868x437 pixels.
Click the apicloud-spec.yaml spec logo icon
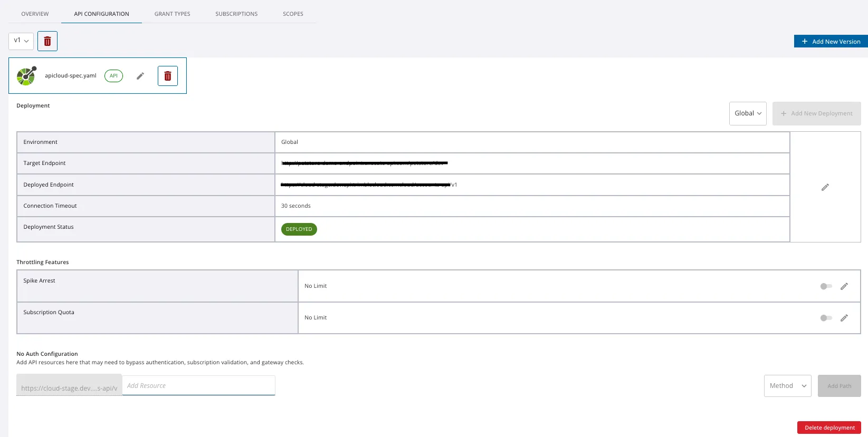pyautogui.click(x=26, y=76)
